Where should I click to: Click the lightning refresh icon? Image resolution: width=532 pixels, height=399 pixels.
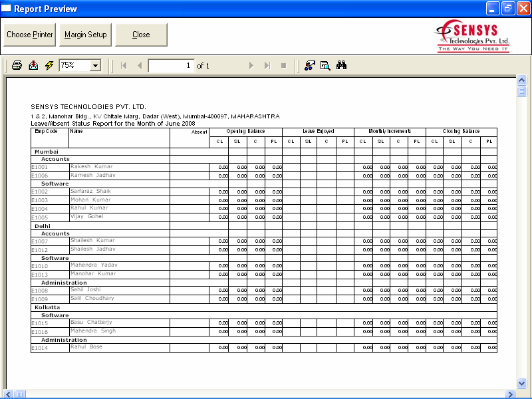(x=49, y=65)
